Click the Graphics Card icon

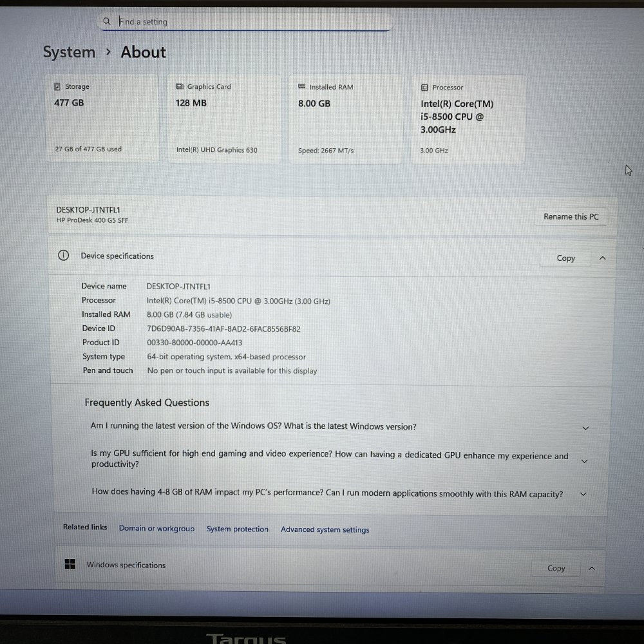(x=179, y=87)
